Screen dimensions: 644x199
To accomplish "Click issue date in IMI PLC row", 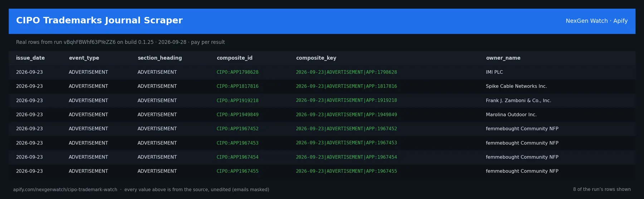I will [29, 72].
